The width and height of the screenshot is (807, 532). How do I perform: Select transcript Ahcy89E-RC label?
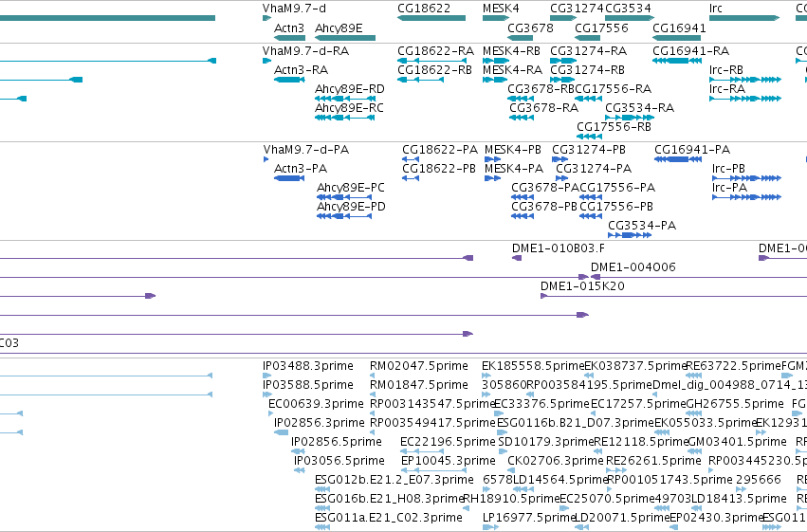[349, 107]
